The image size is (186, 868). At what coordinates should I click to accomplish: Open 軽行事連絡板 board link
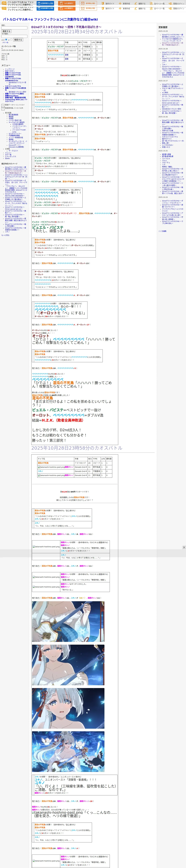point(13,115)
